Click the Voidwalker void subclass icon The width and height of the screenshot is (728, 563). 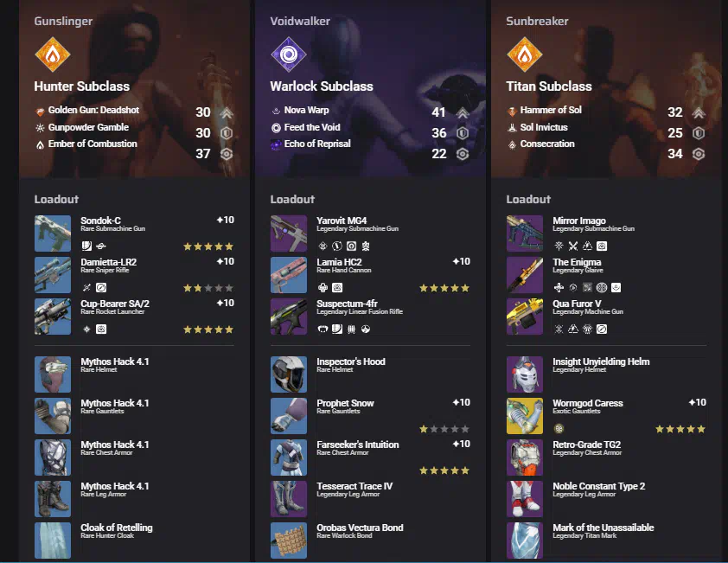[x=288, y=54]
